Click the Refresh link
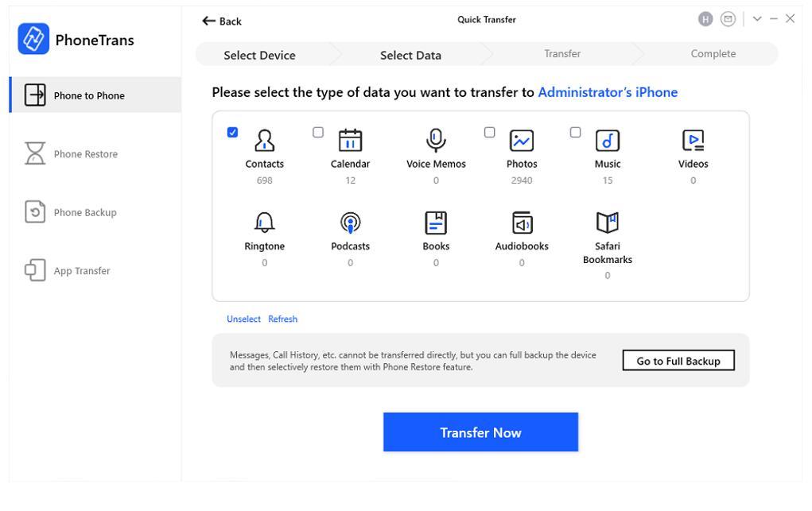 pyautogui.click(x=283, y=319)
